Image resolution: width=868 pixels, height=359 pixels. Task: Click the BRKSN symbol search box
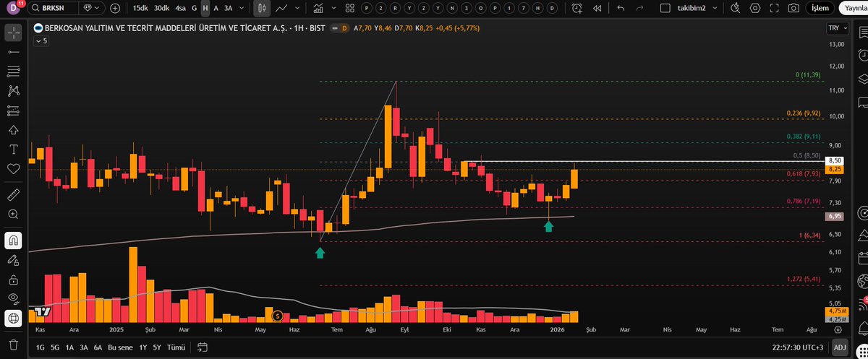click(54, 8)
